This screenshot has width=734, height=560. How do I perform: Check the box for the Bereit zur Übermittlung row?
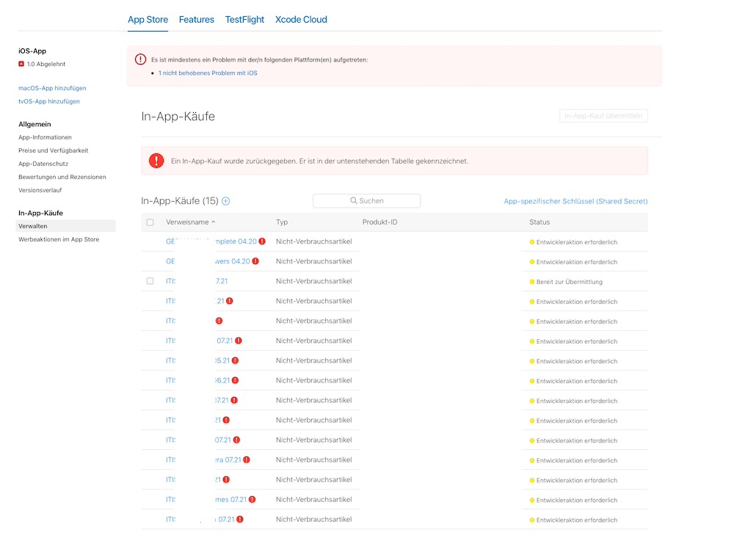click(150, 281)
